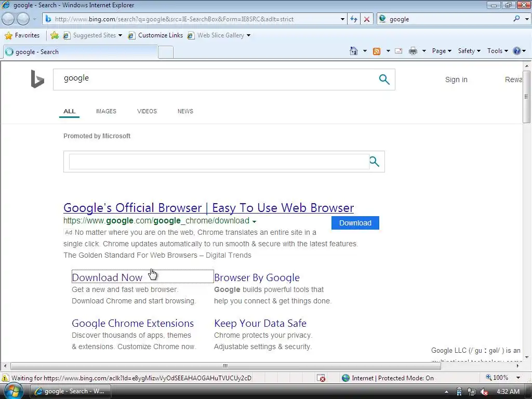Click the Refresh page icon

click(x=354, y=19)
